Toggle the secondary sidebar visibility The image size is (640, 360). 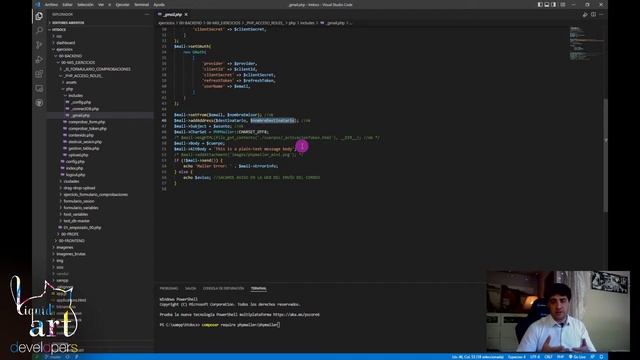(554, 4)
